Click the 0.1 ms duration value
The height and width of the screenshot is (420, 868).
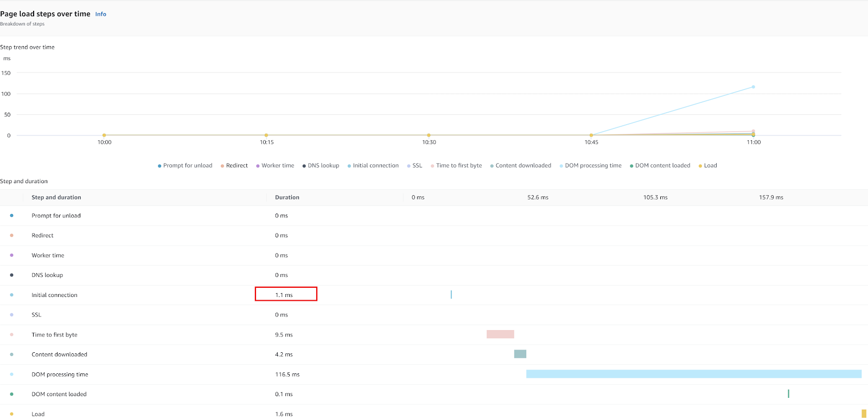[284, 395]
